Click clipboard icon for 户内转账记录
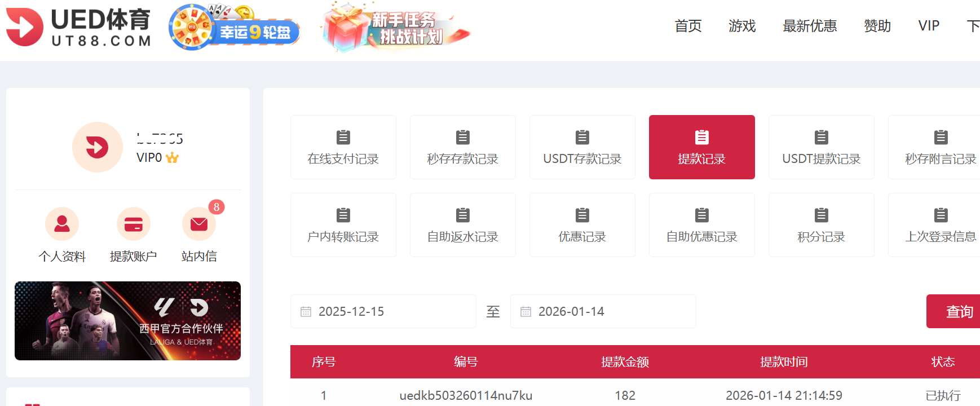980x406 pixels. pyautogui.click(x=343, y=215)
